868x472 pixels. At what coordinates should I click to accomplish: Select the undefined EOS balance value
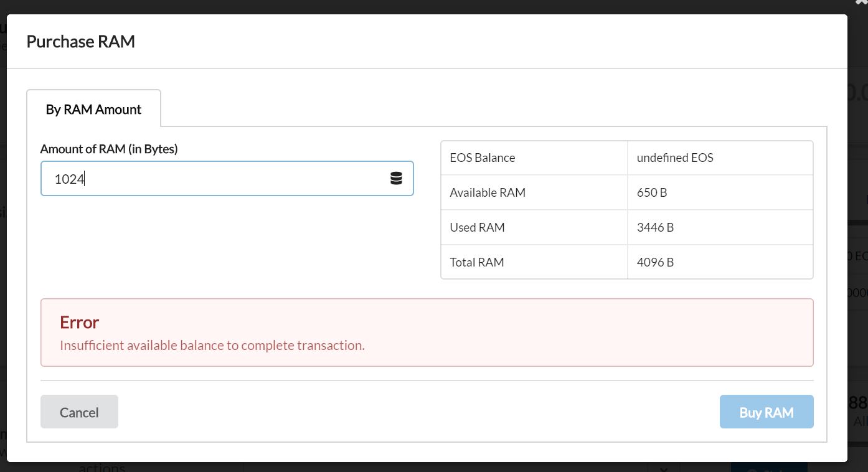pyautogui.click(x=675, y=157)
